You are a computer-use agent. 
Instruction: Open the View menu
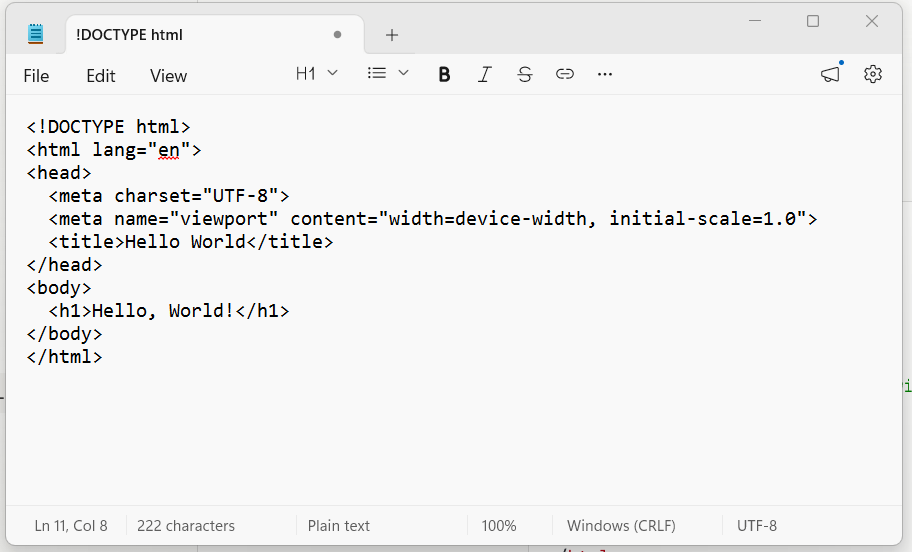(x=168, y=76)
